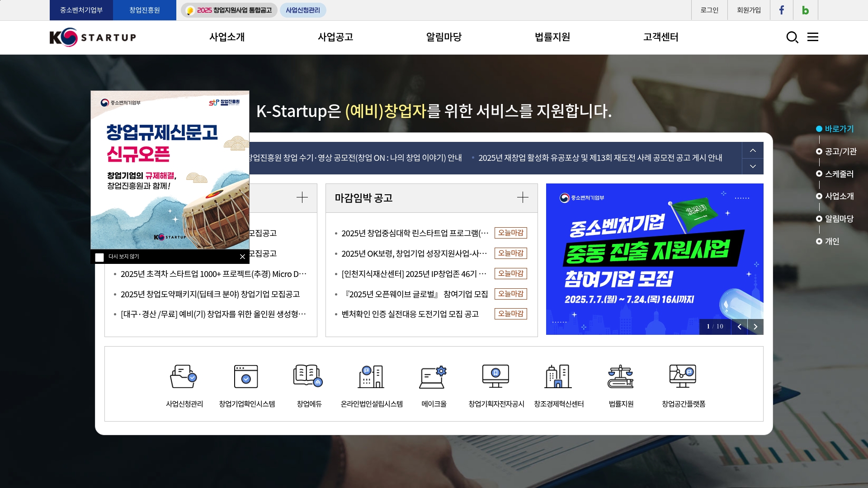This screenshot has width=868, height=488.
Task: Open the 창업기업확인시스템 icon
Action: click(x=246, y=376)
